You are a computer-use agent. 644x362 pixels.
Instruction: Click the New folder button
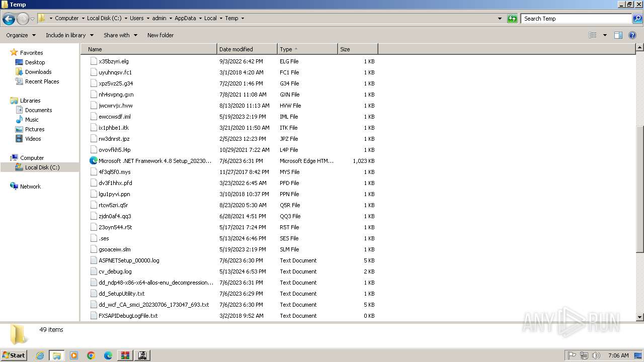(160, 35)
